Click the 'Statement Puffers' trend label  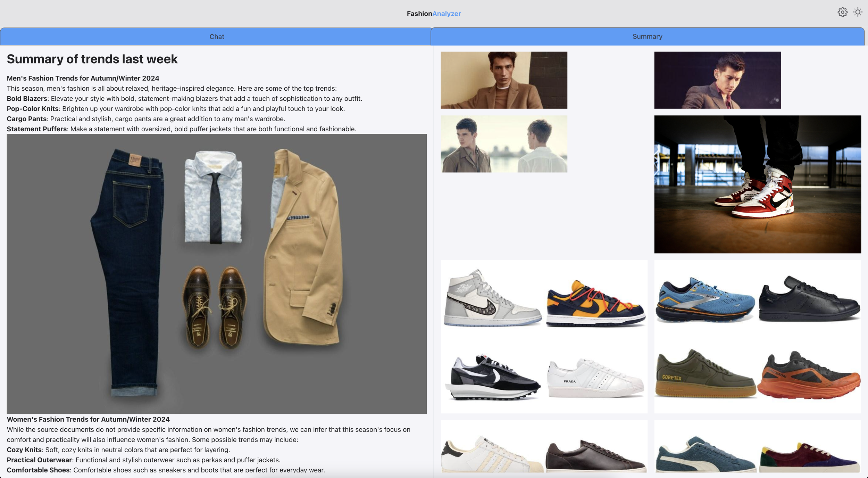click(37, 129)
